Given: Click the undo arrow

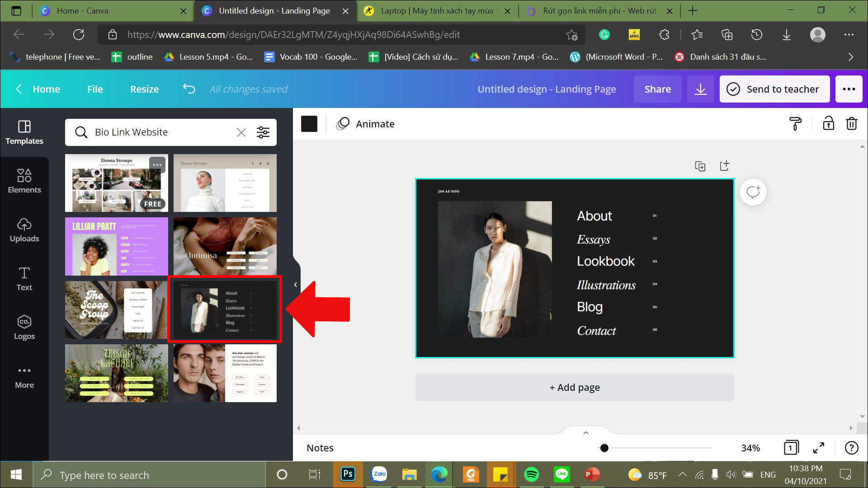Looking at the screenshot, I should pos(189,89).
